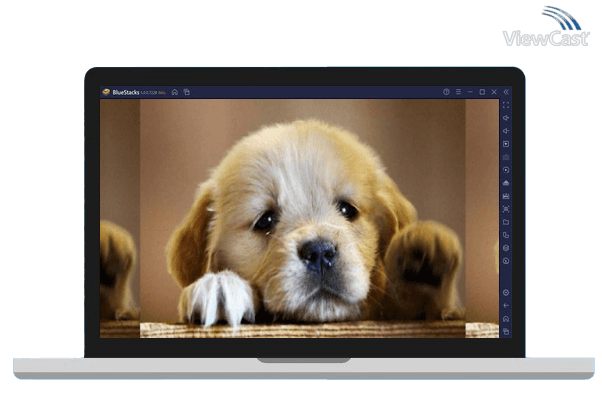The width and height of the screenshot is (602, 414).
Task: Open recent apps icon at sidebar bottom
Action: 506,332
